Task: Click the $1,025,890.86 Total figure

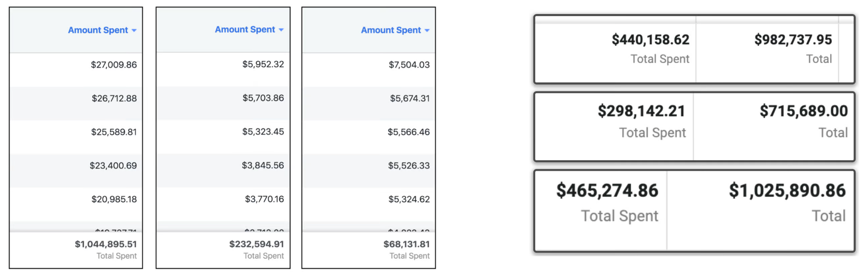Action: (x=787, y=202)
